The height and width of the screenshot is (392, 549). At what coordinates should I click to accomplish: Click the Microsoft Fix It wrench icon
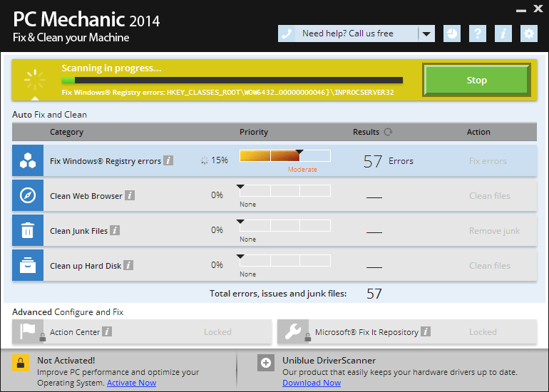[293, 331]
